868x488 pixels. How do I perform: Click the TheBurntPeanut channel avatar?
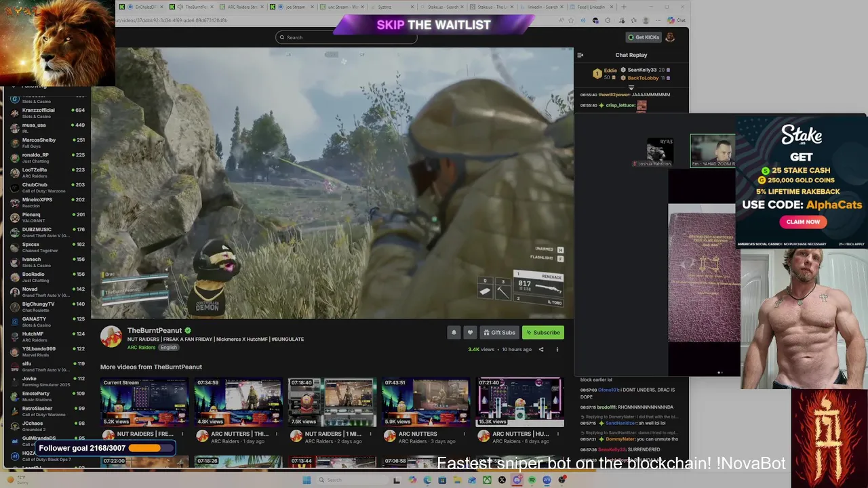(111, 336)
